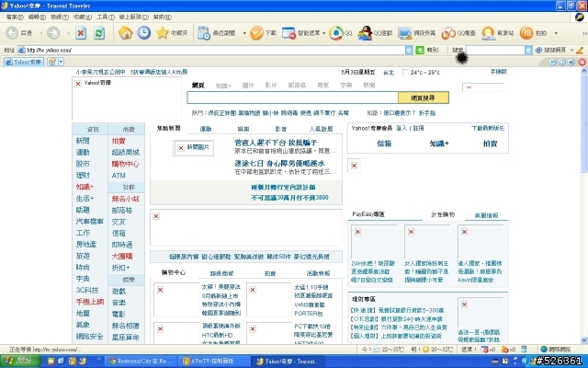This screenshot has height=368, width=588.
Task: Click the popup blocker icon in status bar
Action: pos(484,350)
